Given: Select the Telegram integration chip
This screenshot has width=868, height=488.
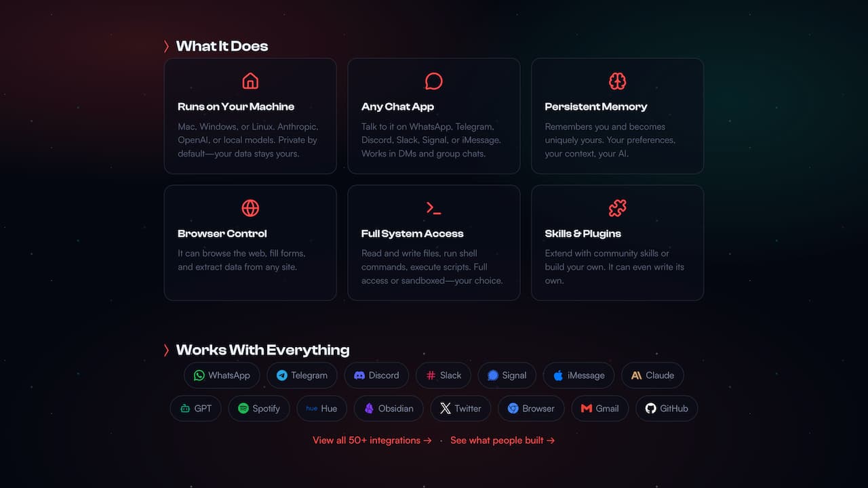Looking at the screenshot, I should click(x=302, y=375).
